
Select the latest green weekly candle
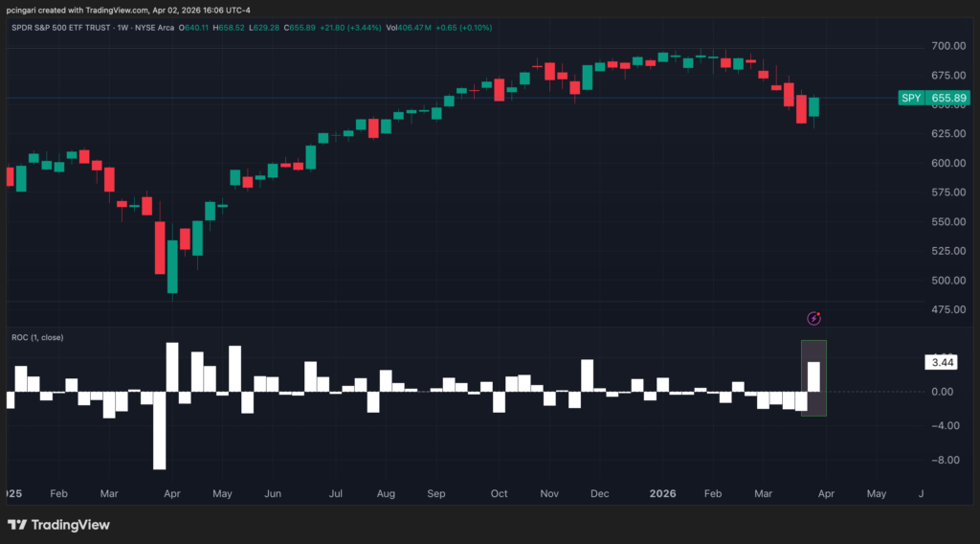(813, 107)
